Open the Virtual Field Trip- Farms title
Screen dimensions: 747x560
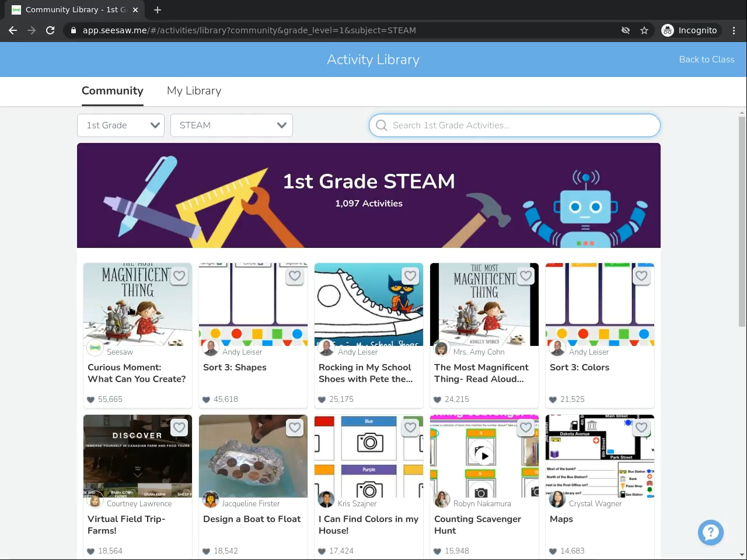[127, 524]
